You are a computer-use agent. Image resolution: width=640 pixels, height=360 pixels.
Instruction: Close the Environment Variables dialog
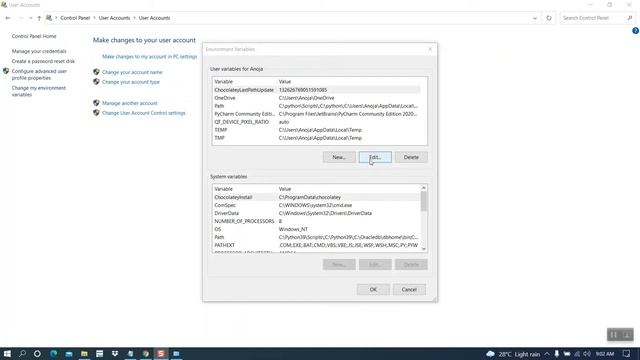coord(430,49)
